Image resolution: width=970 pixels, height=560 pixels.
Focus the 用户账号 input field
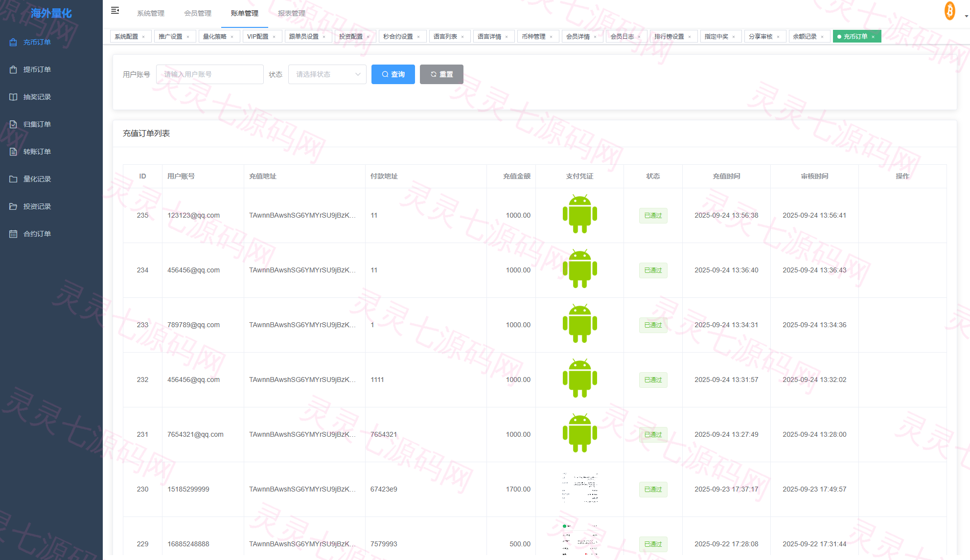[209, 74]
